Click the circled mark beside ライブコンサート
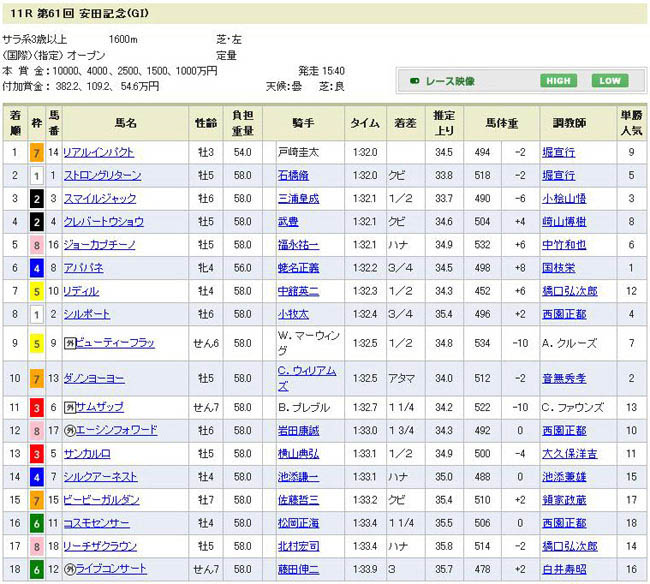This screenshot has width=650, height=584. click(x=69, y=568)
